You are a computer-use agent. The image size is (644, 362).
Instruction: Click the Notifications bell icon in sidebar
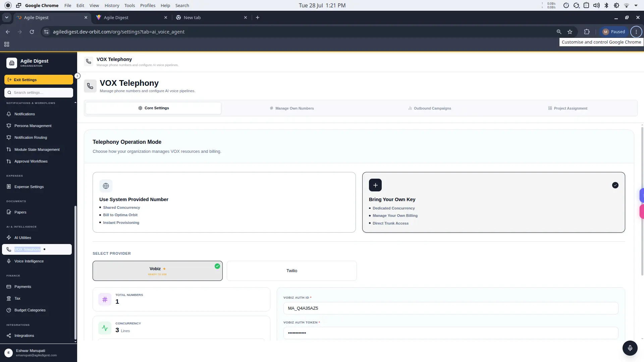click(9, 114)
